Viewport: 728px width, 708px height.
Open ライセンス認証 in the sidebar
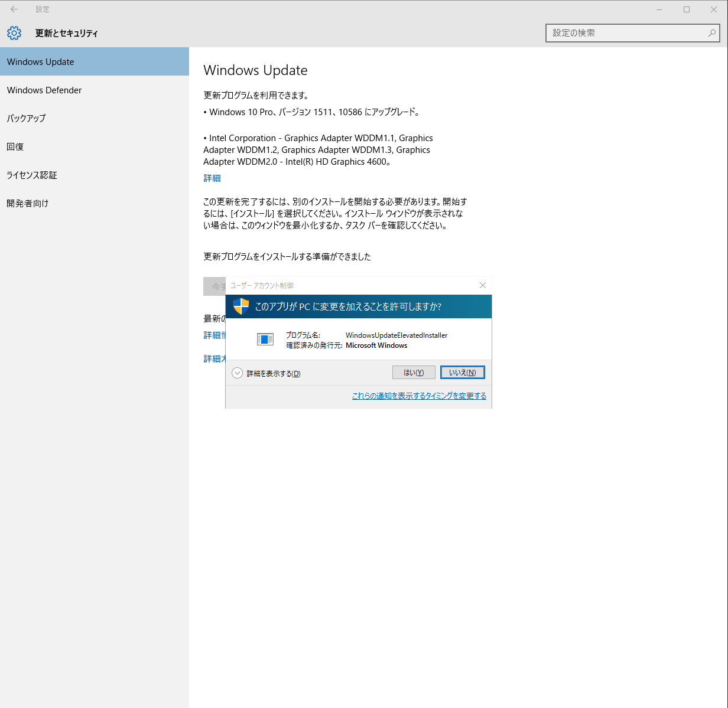pos(95,175)
